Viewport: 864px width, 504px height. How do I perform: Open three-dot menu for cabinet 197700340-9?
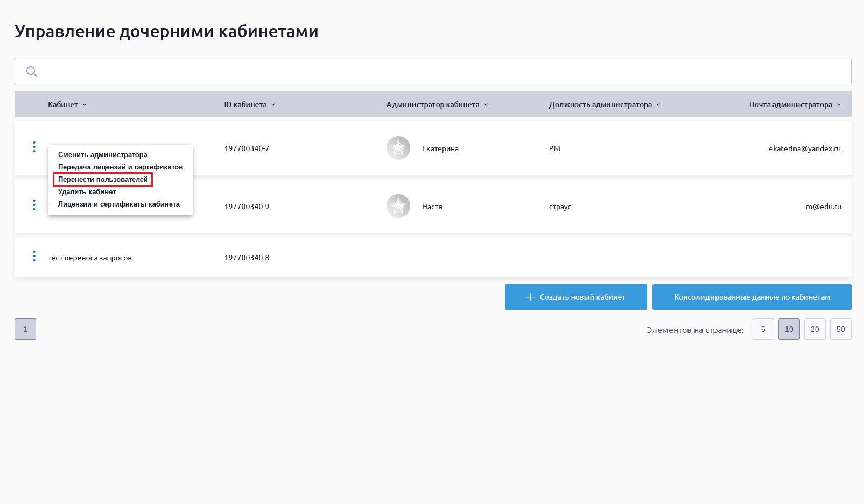[34, 205]
